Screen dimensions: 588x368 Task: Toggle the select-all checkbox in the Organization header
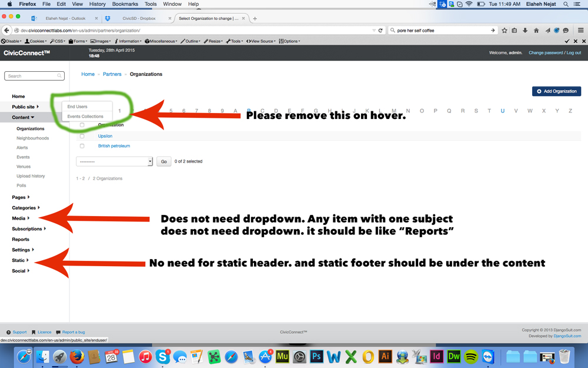click(82, 125)
